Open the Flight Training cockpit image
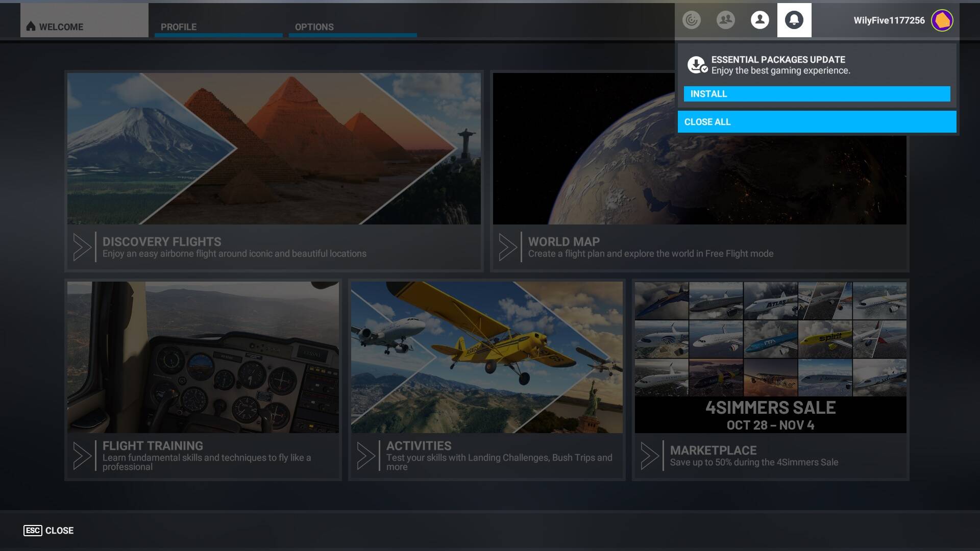The width and height of the screenshot is (980, 551). tap(203, 357)
